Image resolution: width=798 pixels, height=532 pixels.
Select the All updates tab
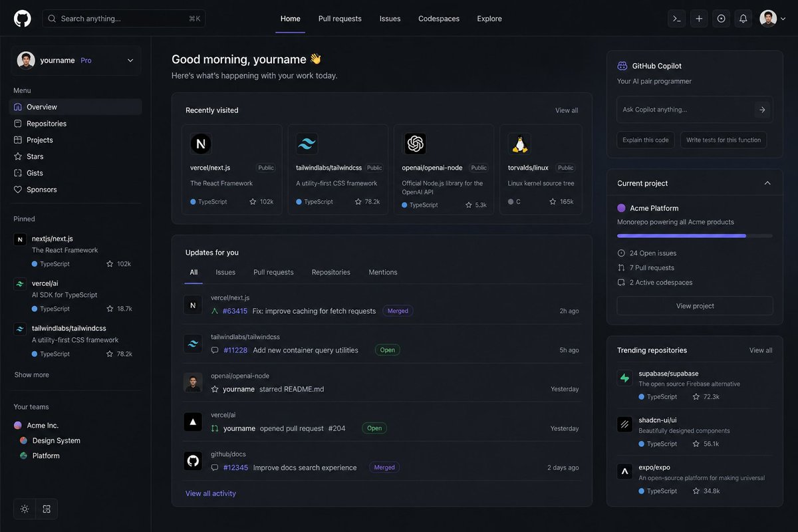[x=194, y=272]
